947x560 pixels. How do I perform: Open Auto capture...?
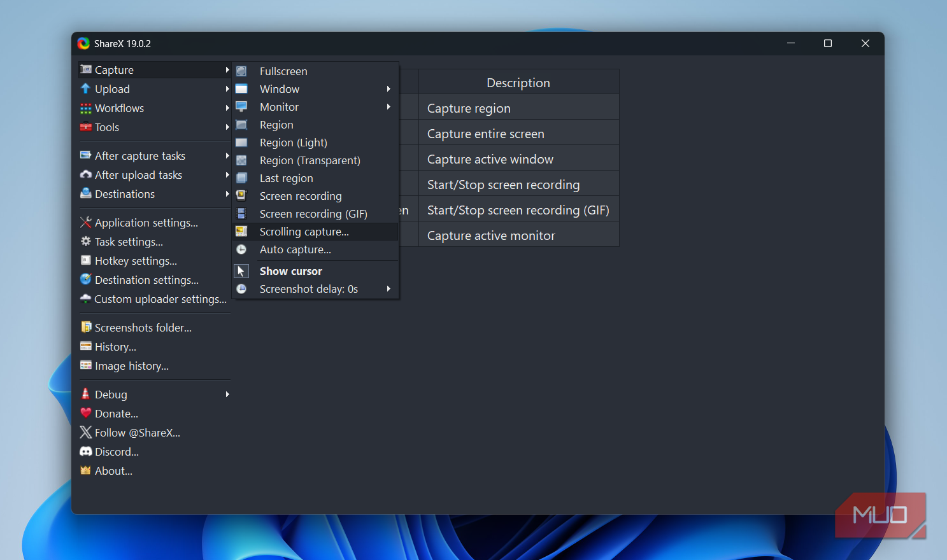pos(316,249)
